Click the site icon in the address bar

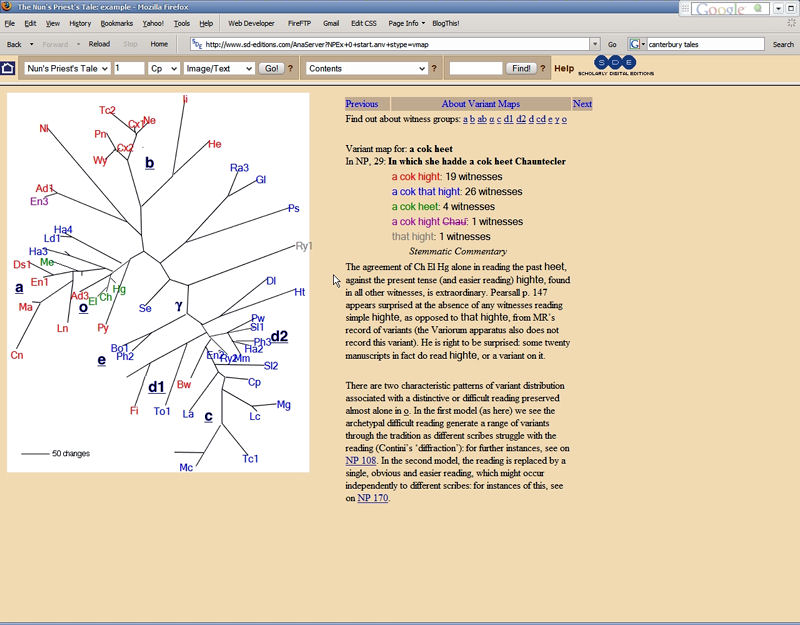[x=197, y=44]
